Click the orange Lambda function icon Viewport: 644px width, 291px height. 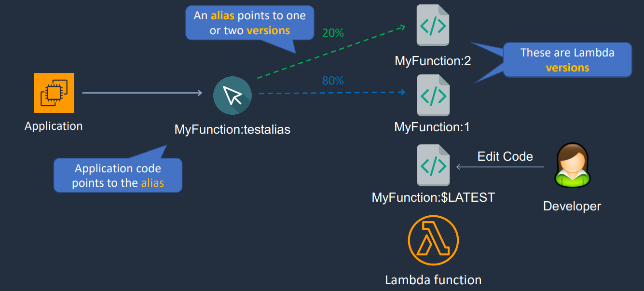point(433,240)
